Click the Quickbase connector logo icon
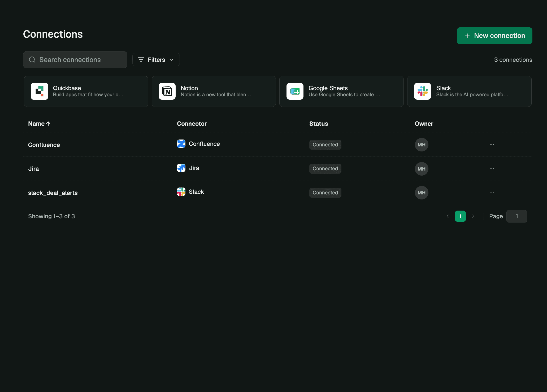Screen dimensions: 547x392 39,91
